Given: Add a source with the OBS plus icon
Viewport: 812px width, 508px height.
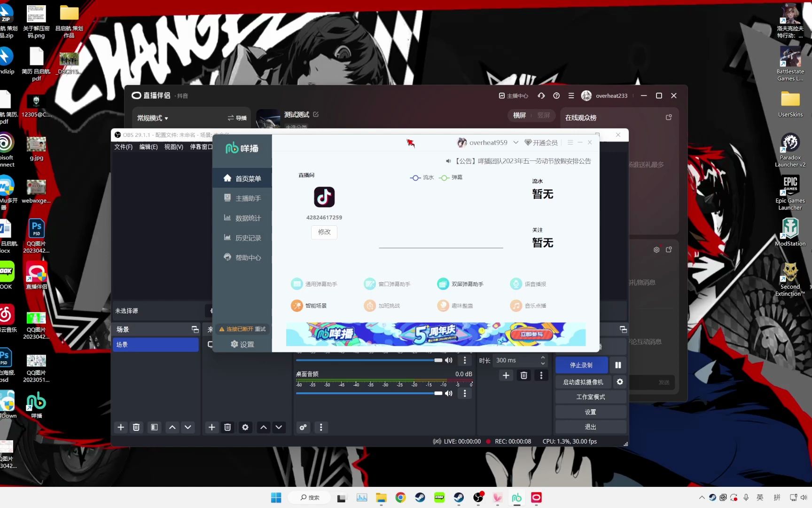Looking at the screenshot, I should coord(212,427).
